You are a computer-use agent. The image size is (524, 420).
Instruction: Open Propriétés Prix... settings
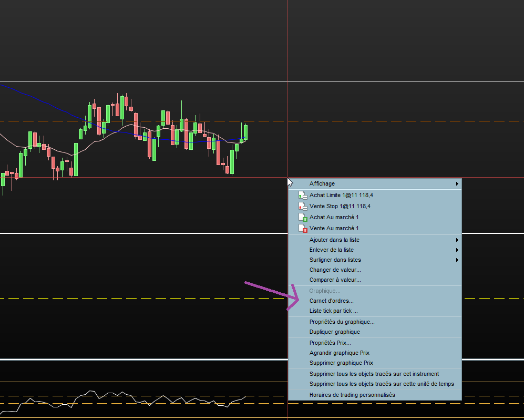click(x=330, y=343)
